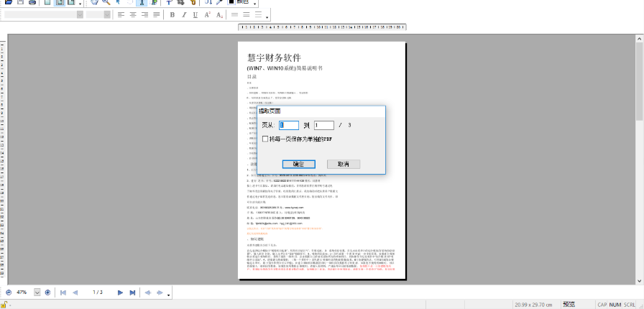Expand the overflow arrow beside 颜色
Image resolution: width=644 pixels, height=309 pixels.
255,4
